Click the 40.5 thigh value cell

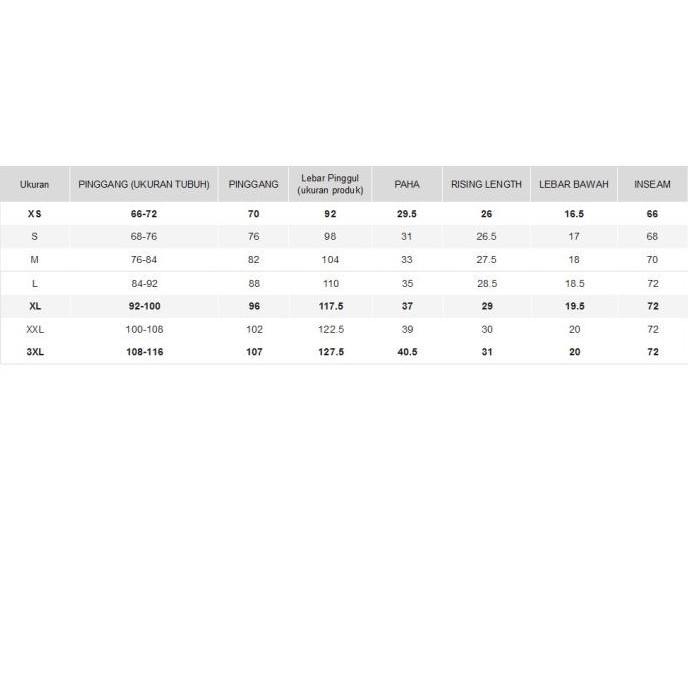407,352
